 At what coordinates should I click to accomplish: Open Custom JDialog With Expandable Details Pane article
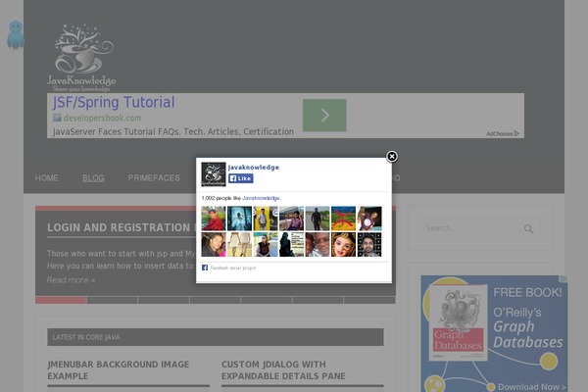coord(283,370)
